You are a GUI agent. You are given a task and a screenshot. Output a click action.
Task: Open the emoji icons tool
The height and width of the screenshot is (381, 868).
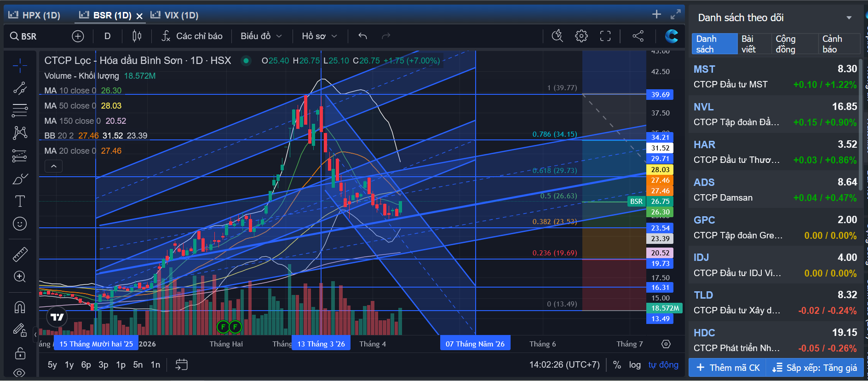[x=20, y=224]
